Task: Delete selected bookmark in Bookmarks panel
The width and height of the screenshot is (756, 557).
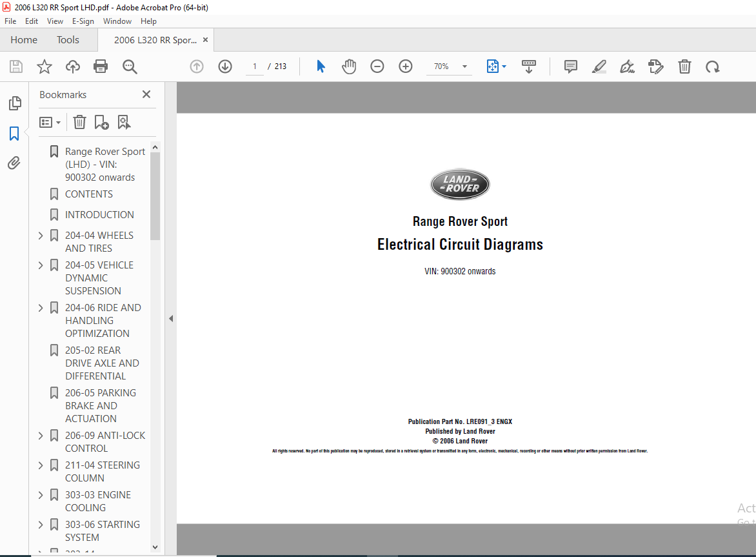Action: (79, 123)
